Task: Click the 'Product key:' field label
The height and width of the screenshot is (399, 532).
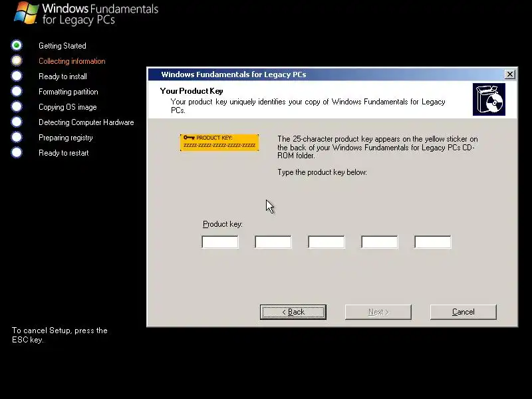Action: (223, 224)
